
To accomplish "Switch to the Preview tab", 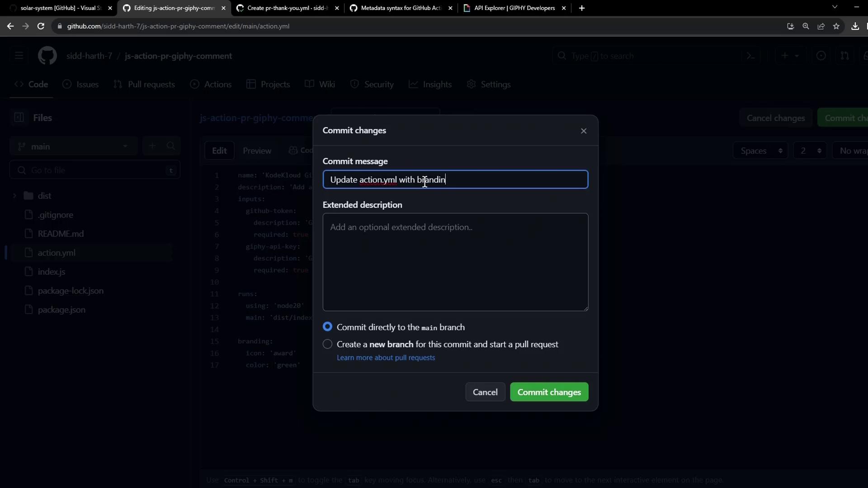I will (x=257, y=151).
